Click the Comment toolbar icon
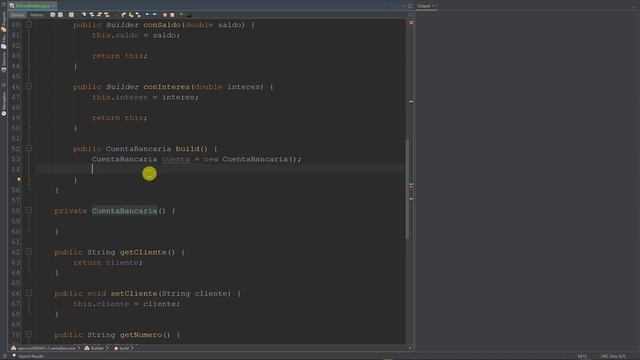The image size is (640, 360). tap(181, 15)
